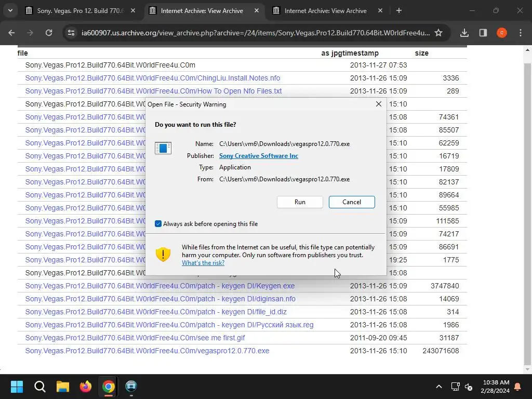Click Run in the security warning
The width and height of the screenshot is (532, 399).
300,202
